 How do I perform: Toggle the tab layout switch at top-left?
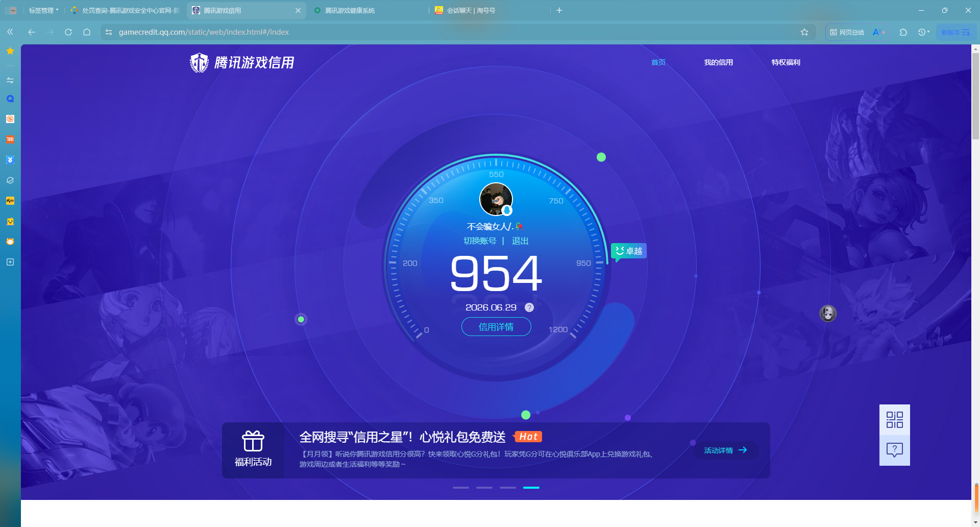coord(11,10)
